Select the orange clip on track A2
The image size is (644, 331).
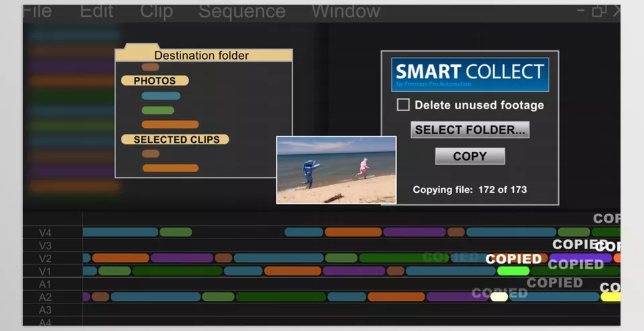pyautogui.click(x=396, y=297)
